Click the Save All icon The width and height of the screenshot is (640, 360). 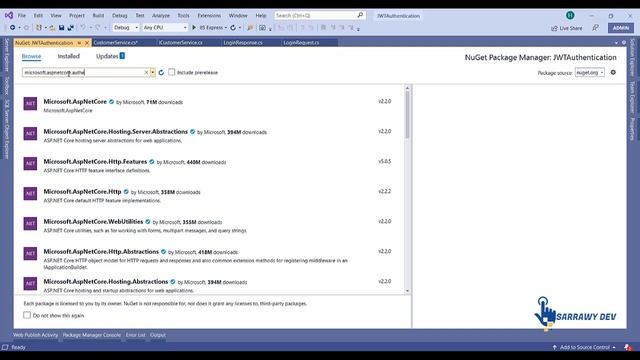click(71, 28)
